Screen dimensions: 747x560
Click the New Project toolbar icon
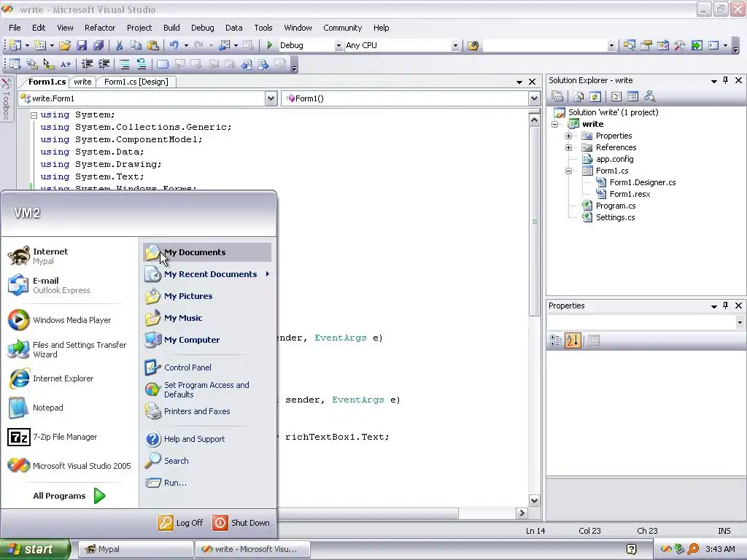coord(15,45)
